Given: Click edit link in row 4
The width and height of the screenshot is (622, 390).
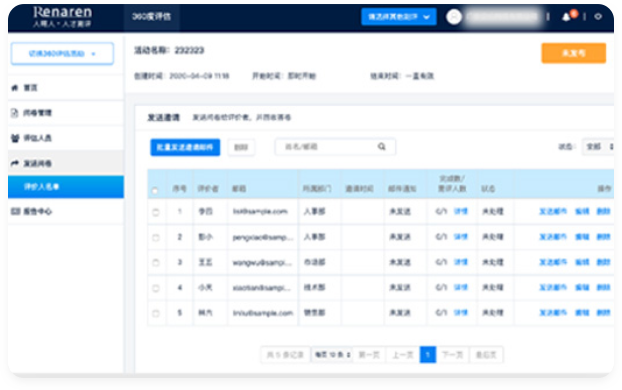Looking at the screenshot, I should [x=582, y=288].
